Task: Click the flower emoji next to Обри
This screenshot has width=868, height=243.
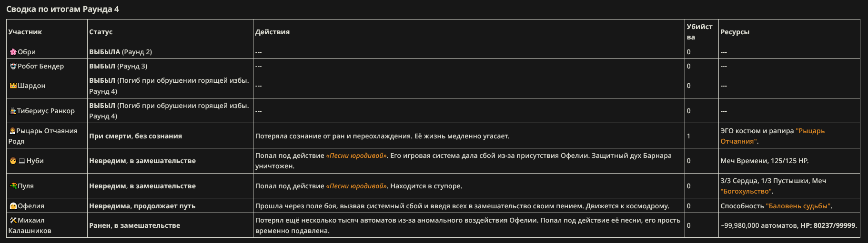Action: point(13,52)
